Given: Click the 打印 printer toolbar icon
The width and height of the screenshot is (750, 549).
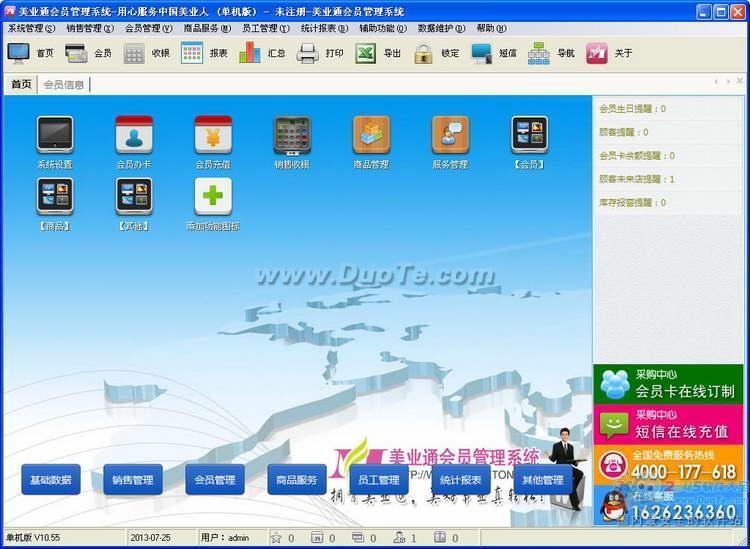Looking at the screenshot, I should coord(308,53).
